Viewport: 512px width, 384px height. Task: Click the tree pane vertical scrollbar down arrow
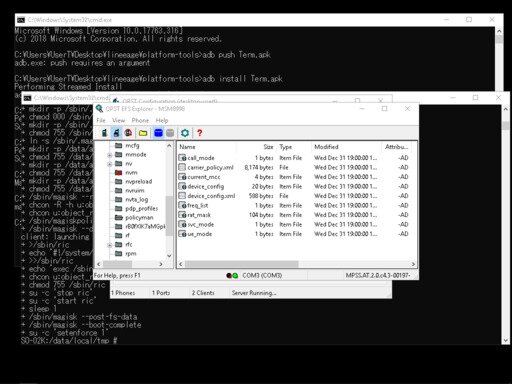click(169, 256)
